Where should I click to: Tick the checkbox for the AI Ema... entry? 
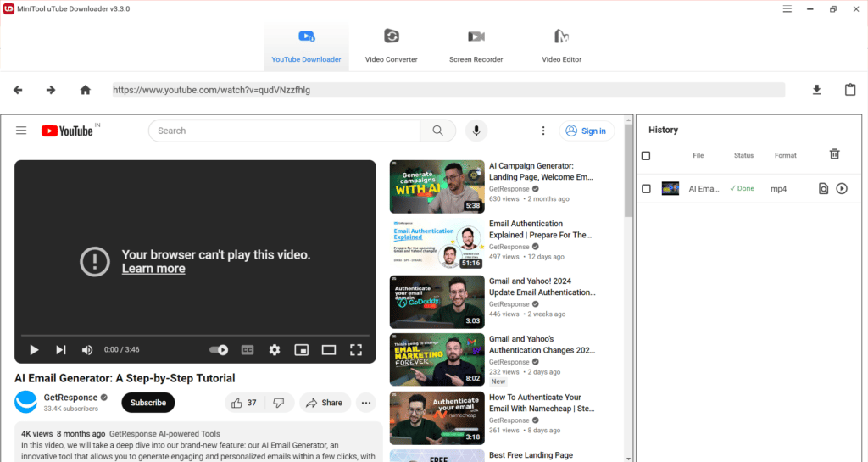click(645, 189)
